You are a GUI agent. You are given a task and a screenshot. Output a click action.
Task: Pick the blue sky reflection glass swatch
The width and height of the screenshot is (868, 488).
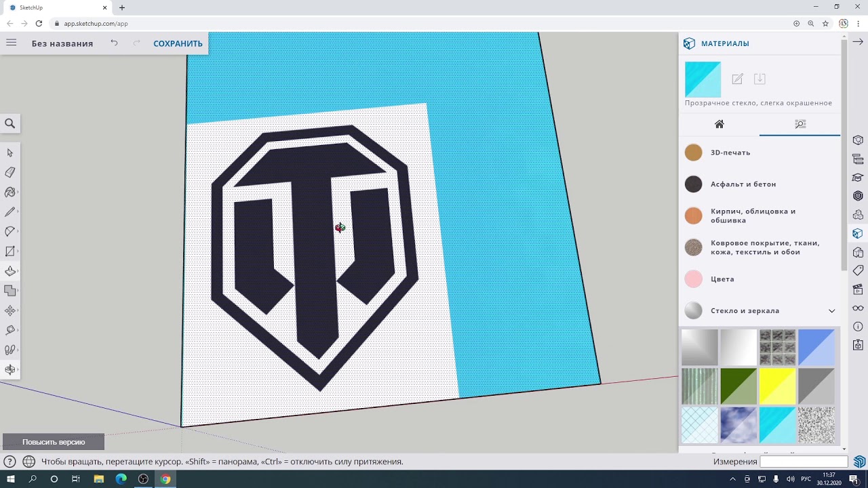tap(738, 425)
